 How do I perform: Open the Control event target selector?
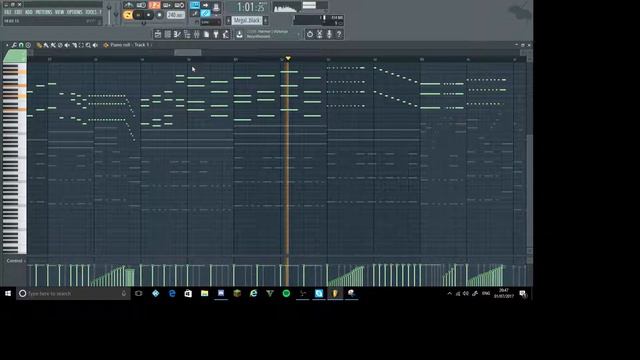pos(15,260)
